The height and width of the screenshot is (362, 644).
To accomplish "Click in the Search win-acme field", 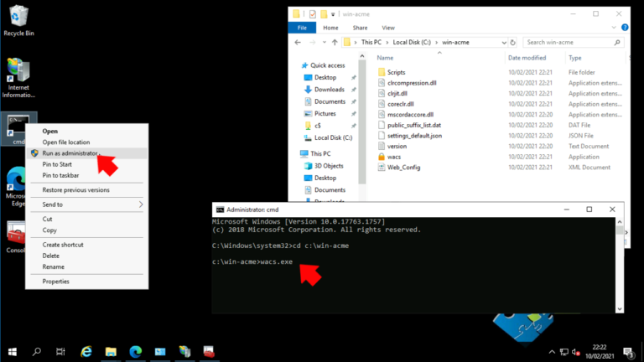I will pyautogui.click(x=573, y=42).
